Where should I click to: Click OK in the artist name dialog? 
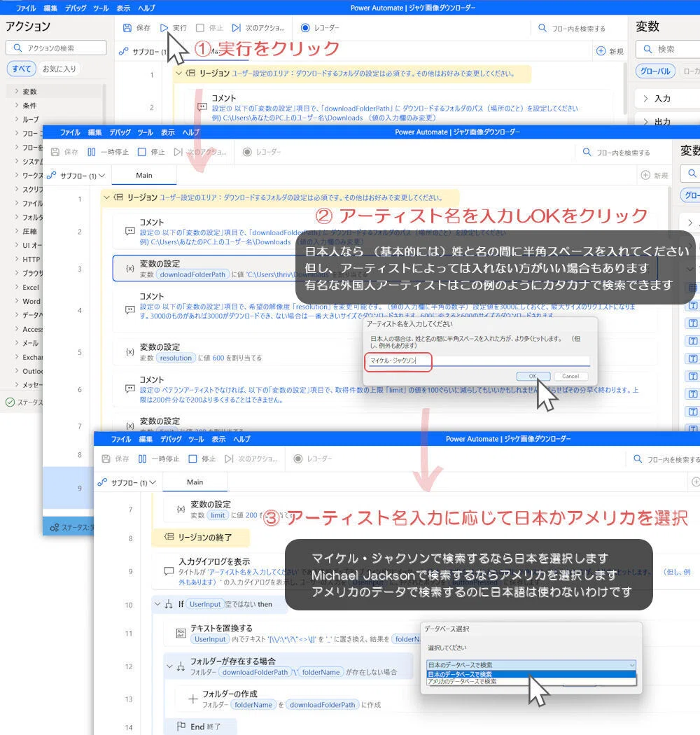click(x=533, y=376)
